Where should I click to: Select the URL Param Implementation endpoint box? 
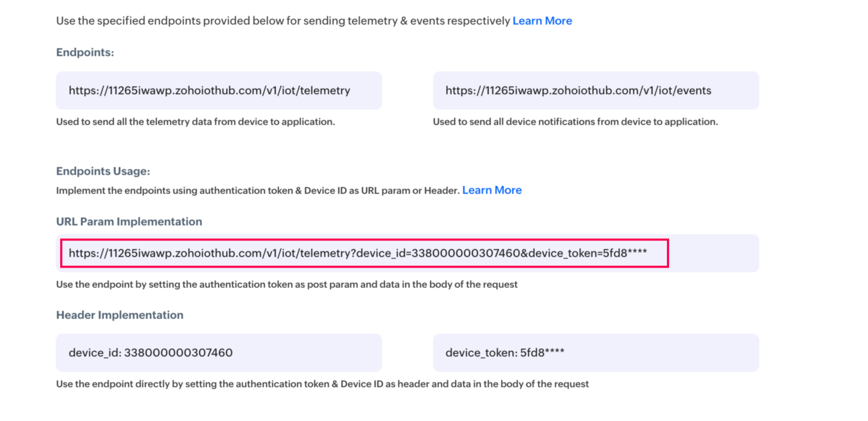click(364, 253)
